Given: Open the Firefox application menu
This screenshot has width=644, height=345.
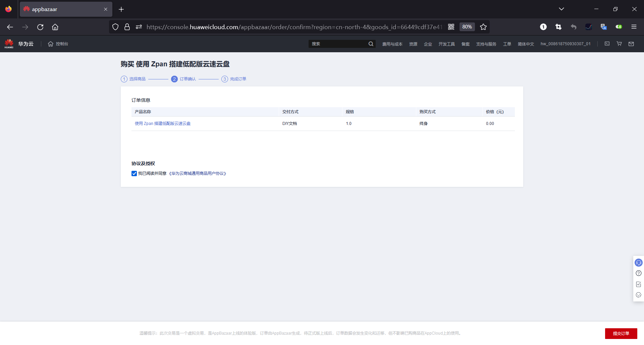Looking at the screenshot, I should [x=634, y=27].
